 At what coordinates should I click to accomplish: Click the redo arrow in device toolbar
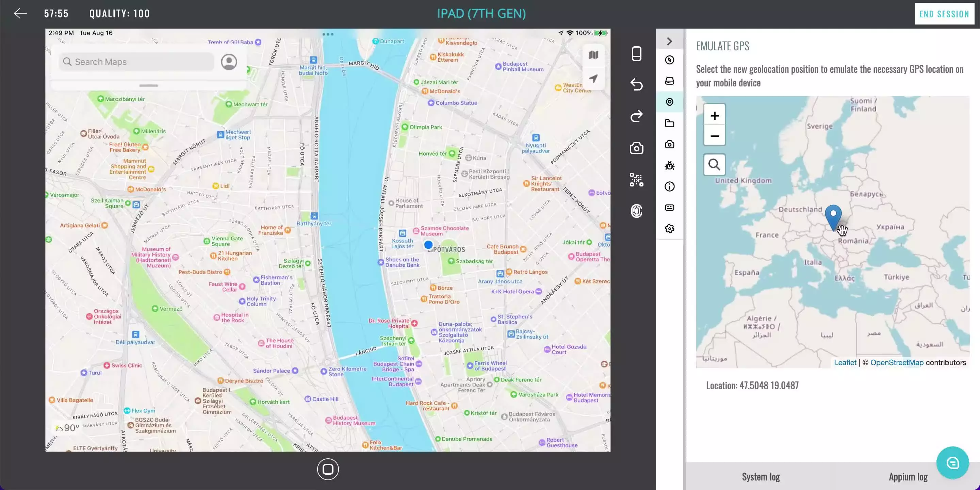pos(636,116)
